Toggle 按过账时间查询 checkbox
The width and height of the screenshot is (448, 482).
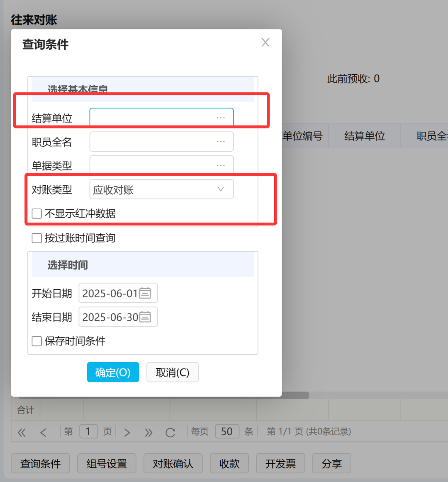pos(37,238)
